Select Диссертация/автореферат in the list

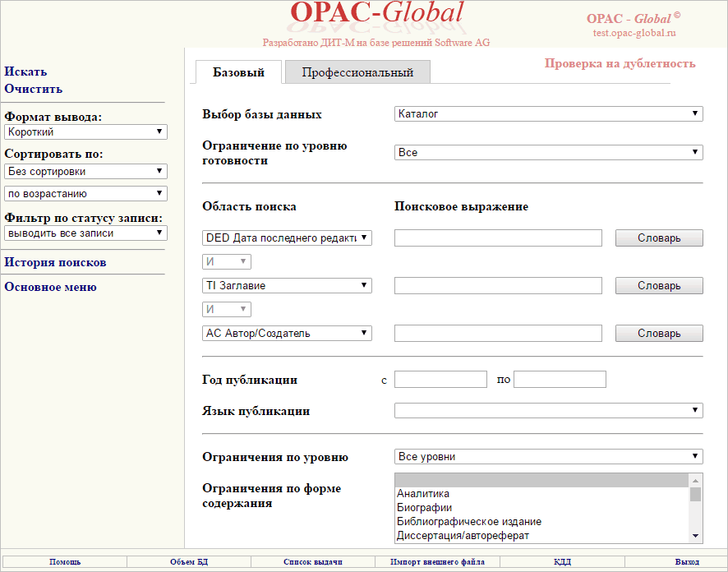tap(541, 536)
